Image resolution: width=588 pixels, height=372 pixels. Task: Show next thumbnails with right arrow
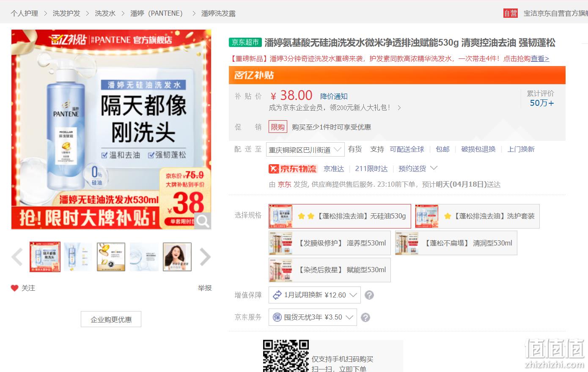click(205, 257)
